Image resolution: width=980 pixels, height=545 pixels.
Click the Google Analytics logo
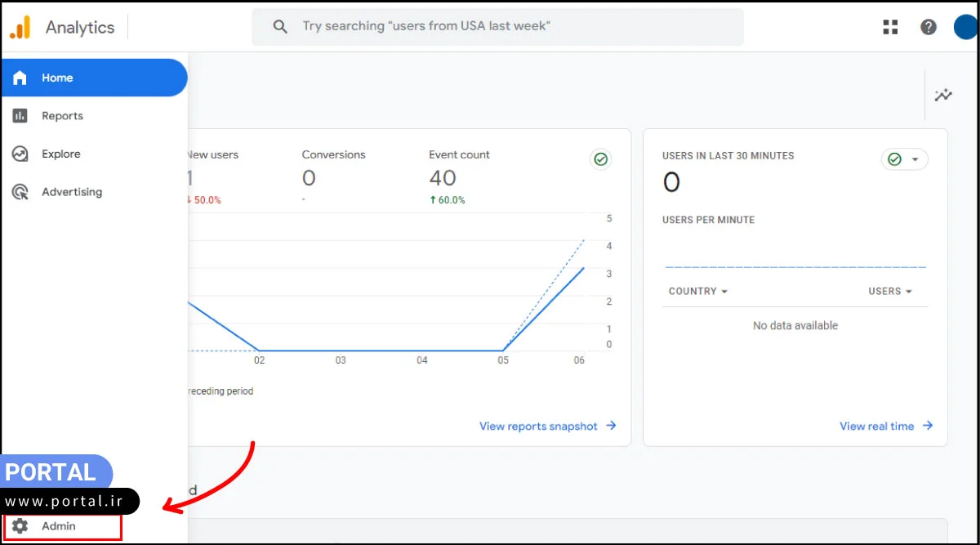point(20,28)
